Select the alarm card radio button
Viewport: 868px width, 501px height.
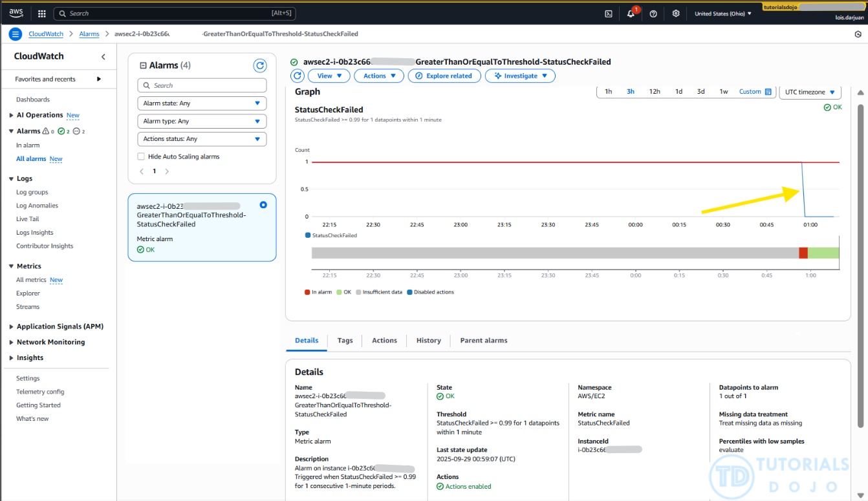pos(263,205)
